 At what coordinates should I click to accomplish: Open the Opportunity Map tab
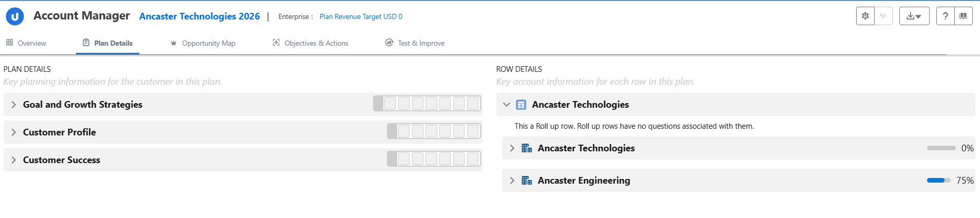(203, 43)
